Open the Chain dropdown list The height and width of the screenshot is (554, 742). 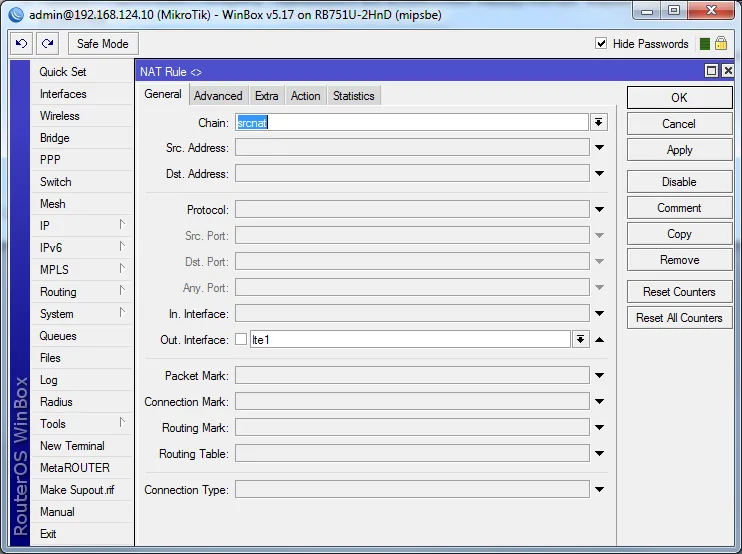coord(599,123)
